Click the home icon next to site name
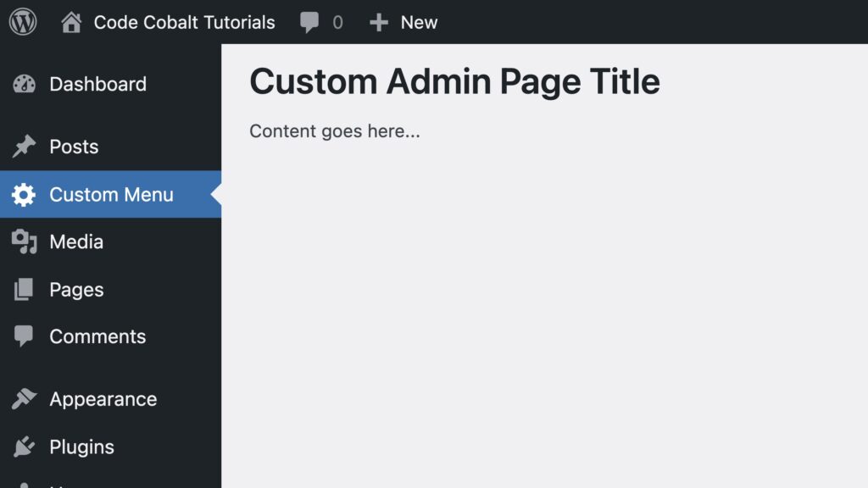This screenshot has height=488, width=868. [x=72, y=22]
